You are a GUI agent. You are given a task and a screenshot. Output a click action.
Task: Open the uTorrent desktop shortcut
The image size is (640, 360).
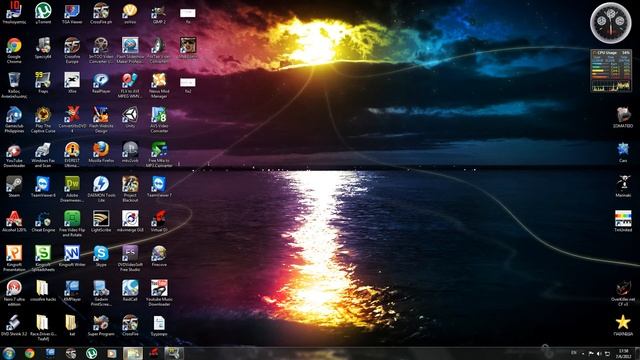pos(43,13)
